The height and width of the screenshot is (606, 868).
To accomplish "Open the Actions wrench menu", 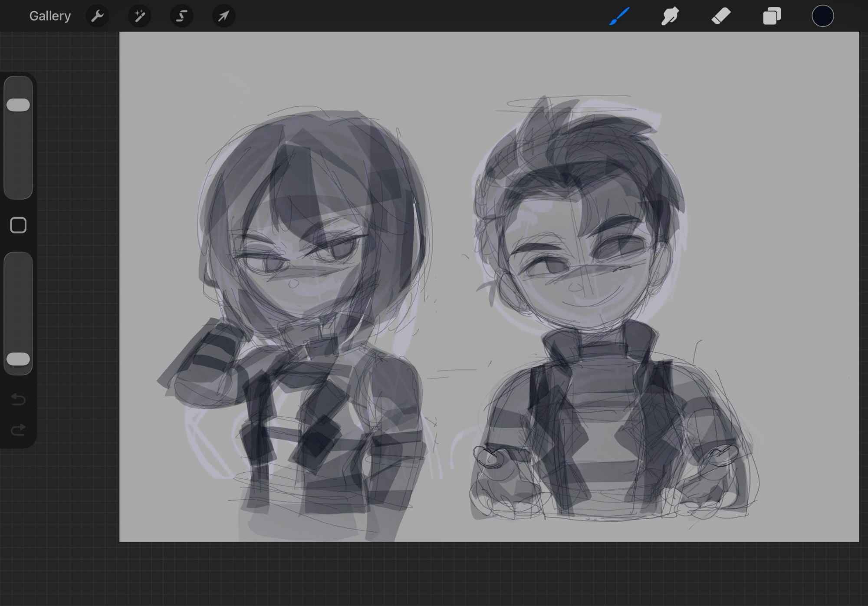I will coord(97,16).
